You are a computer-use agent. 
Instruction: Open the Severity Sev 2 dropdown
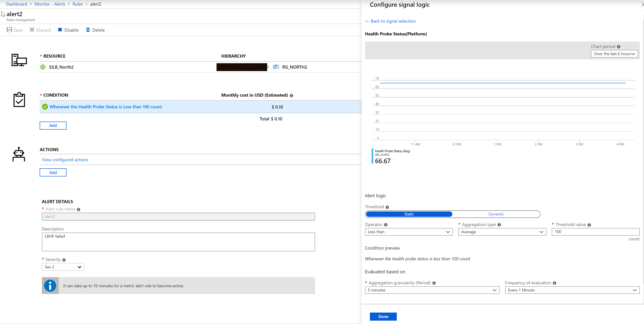(x=63, y=267)
